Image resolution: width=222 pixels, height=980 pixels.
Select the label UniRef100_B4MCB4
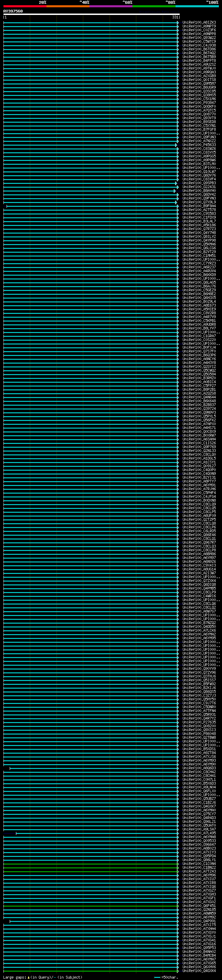point(199,955)
